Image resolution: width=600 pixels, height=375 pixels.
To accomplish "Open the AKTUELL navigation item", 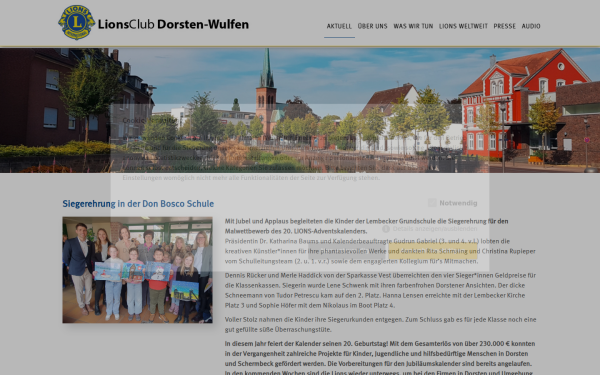I will point(339,26).
